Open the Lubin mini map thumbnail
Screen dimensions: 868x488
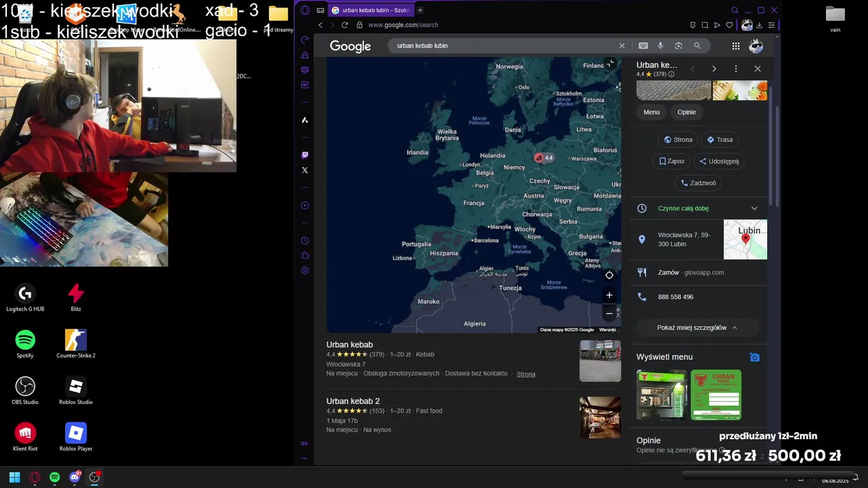tap(745, 239)
